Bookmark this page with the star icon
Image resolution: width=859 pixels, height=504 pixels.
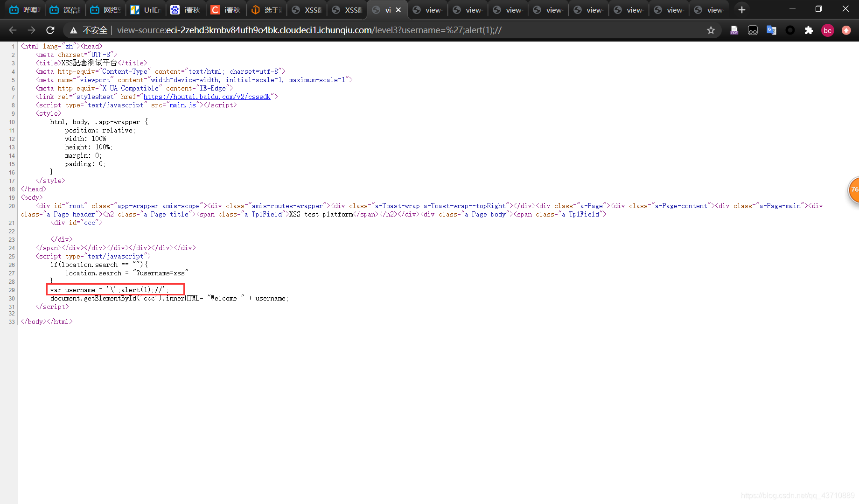point(711,30)
